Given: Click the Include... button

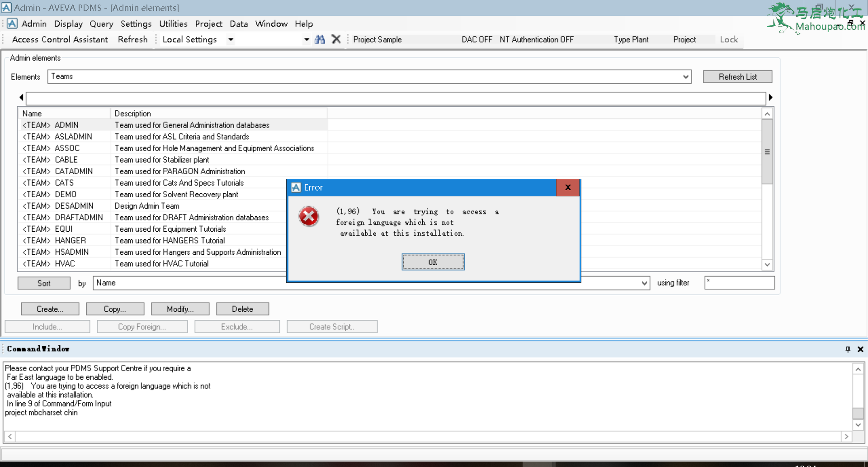Looking at the screenshot, I should tap(47, 327).
